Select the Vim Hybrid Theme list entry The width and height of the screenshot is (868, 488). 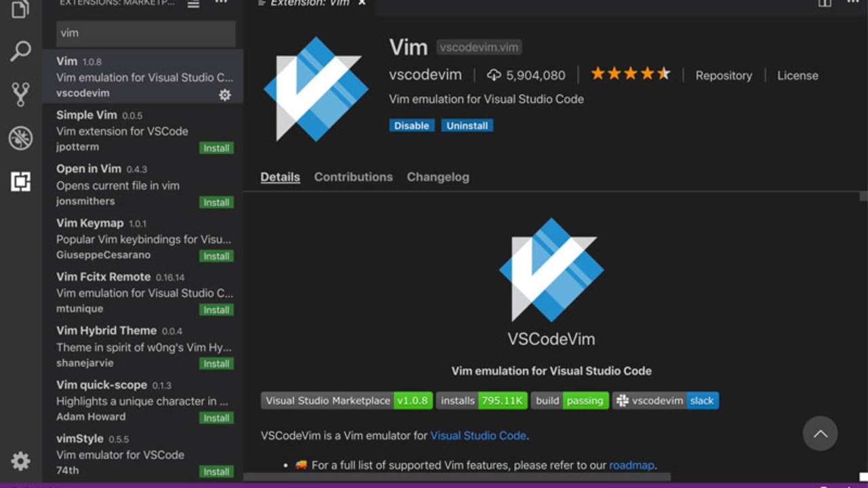tap(143, 346)
